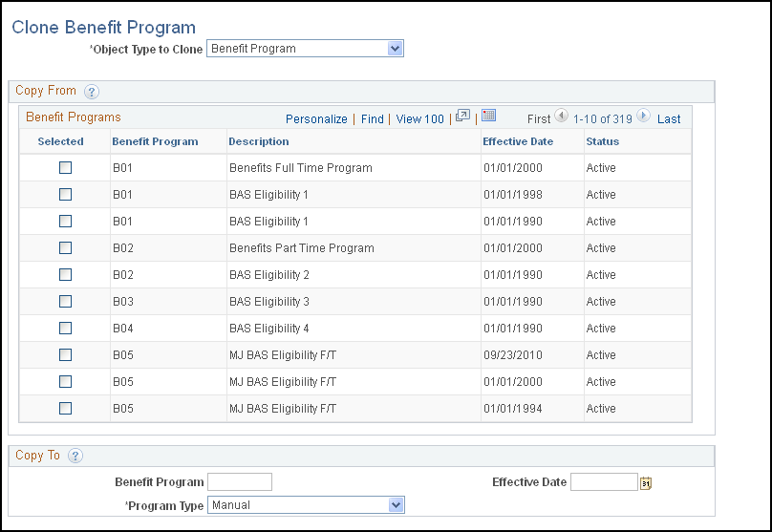Focus Copy To Effective Date field
This screenshot has width=772, height=532.
click(604, 482)
